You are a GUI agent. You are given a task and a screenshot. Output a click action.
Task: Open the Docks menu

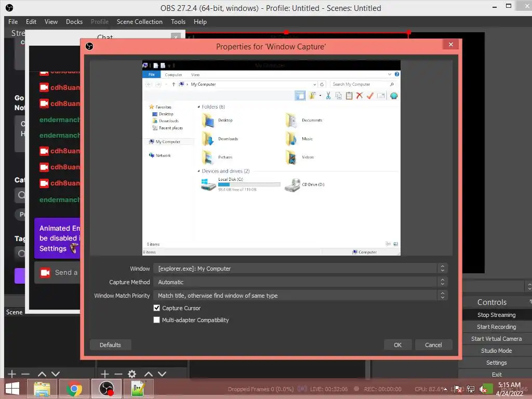(74, 22)
